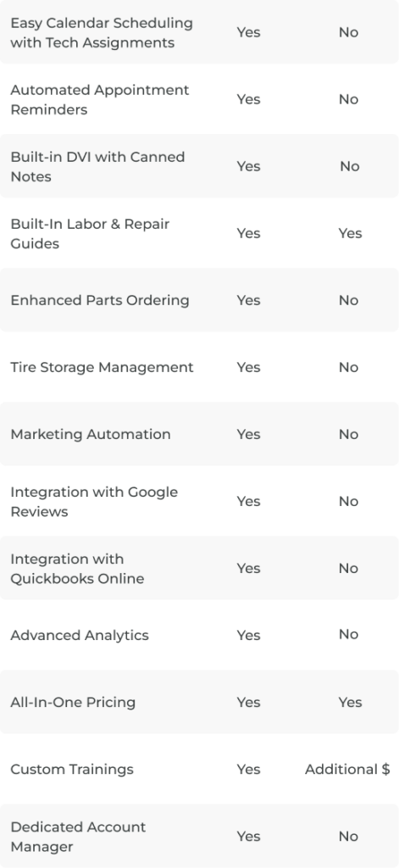The height and width of the screenshot is (868, 399).
Task: Click the Integration with Quickbooks Online label
Action: [77, 569]
